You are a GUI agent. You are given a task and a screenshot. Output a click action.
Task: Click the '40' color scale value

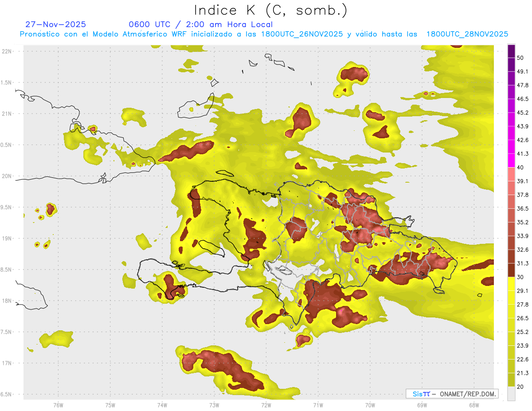[520, 168]
